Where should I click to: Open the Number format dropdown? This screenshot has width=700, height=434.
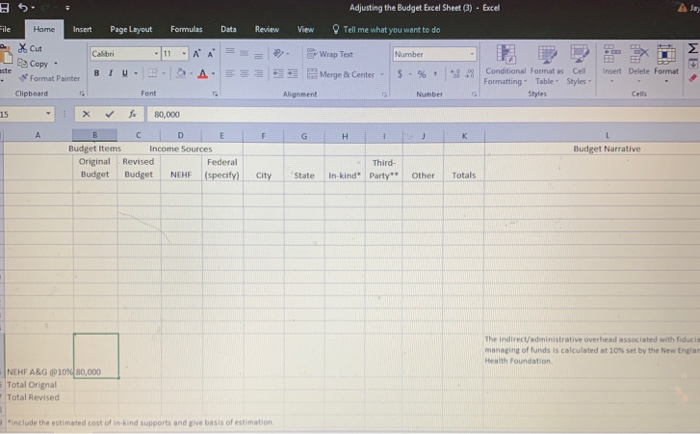pos(472,54)
